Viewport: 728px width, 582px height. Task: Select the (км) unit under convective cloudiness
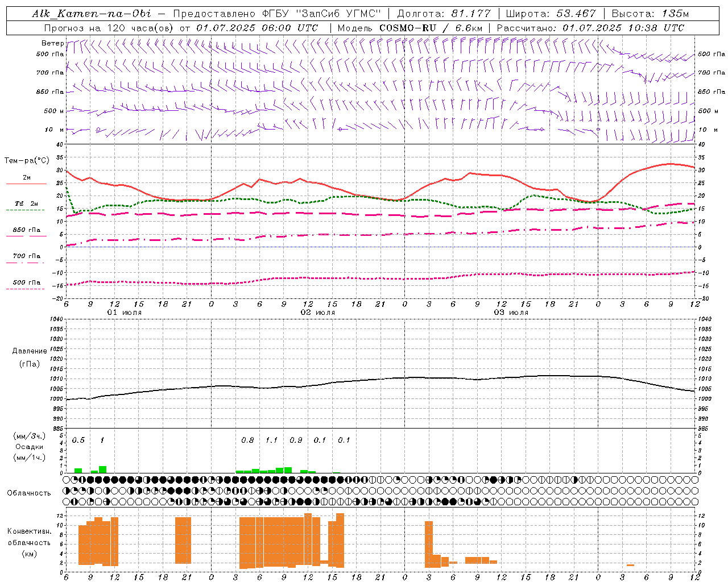(x=29, y=554)
